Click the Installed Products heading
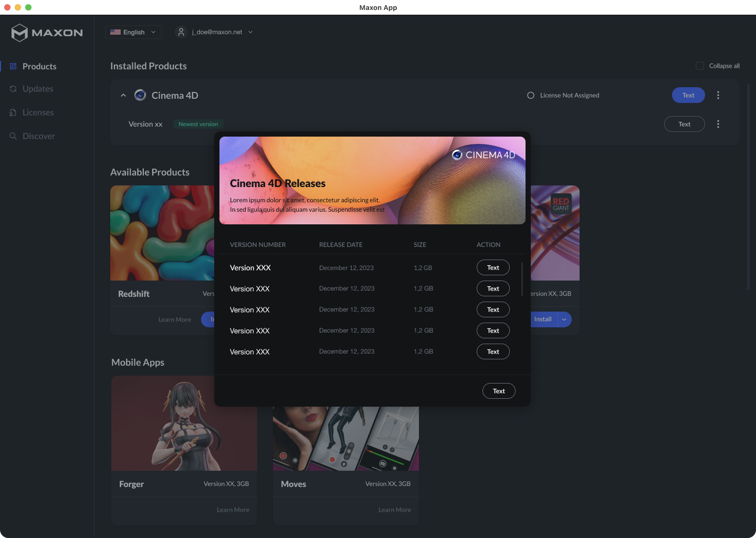The height and width of the screenshot is (538, 756). pyautogui.click(x=149, y=66)
